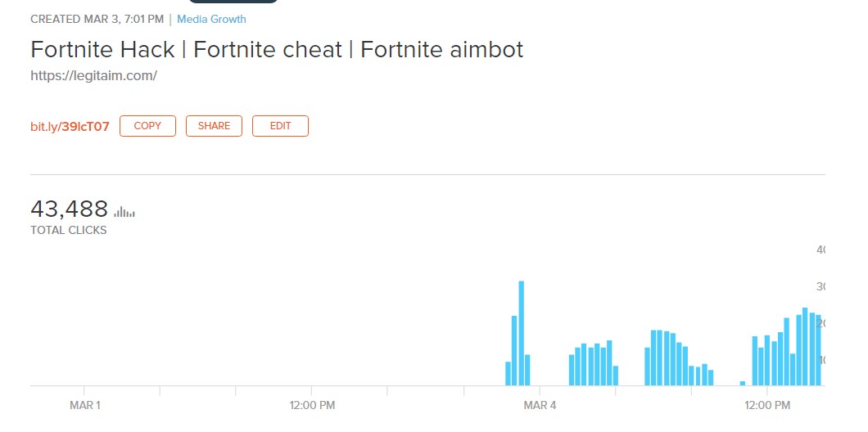Open the Media Growth link
Viewport: 868px width, 432px height.
(211, 19)
